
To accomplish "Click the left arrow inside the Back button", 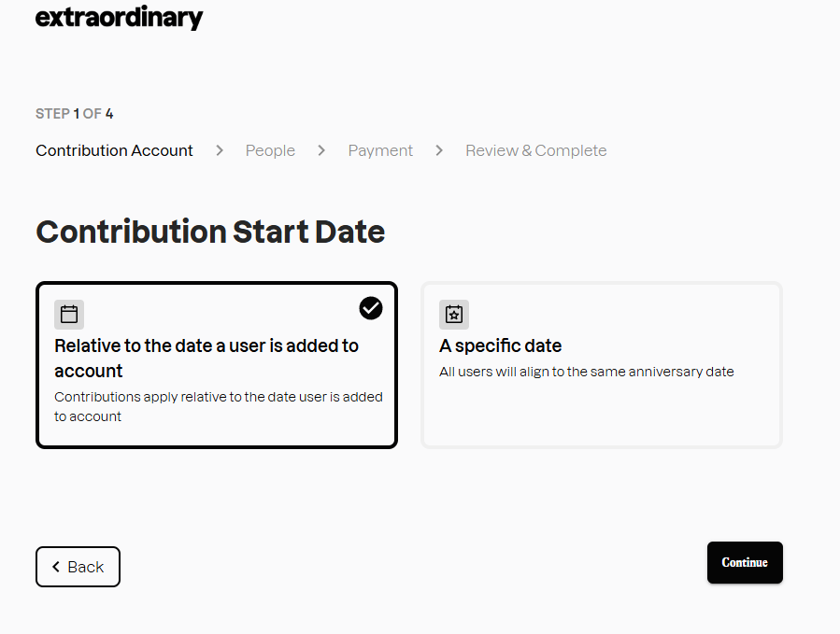I will (56, 567).
